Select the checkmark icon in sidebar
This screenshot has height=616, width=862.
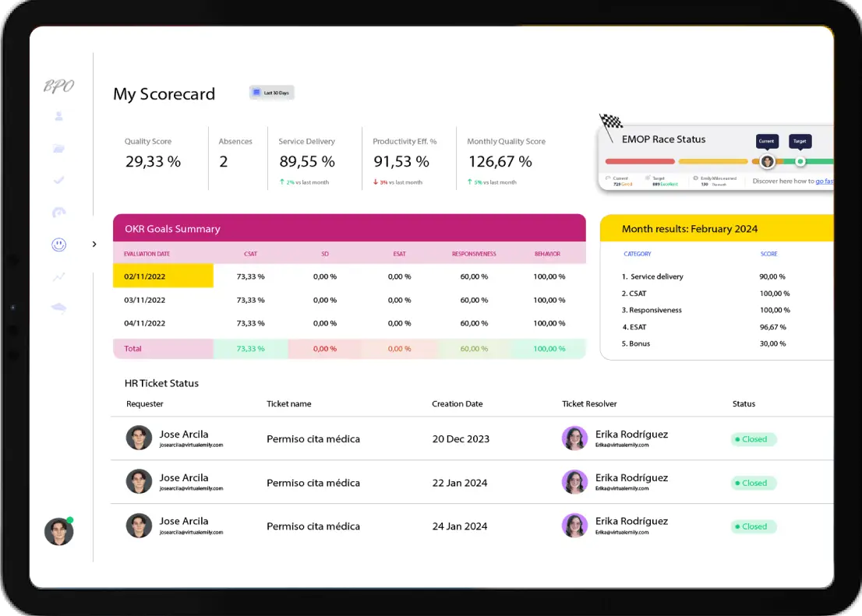click(x=58, y=180)
